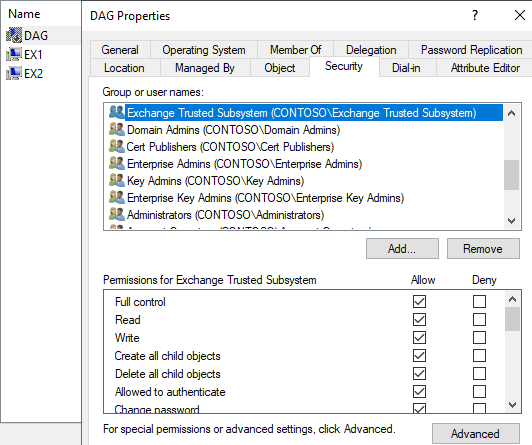Open the Object tab

point(280,68)
